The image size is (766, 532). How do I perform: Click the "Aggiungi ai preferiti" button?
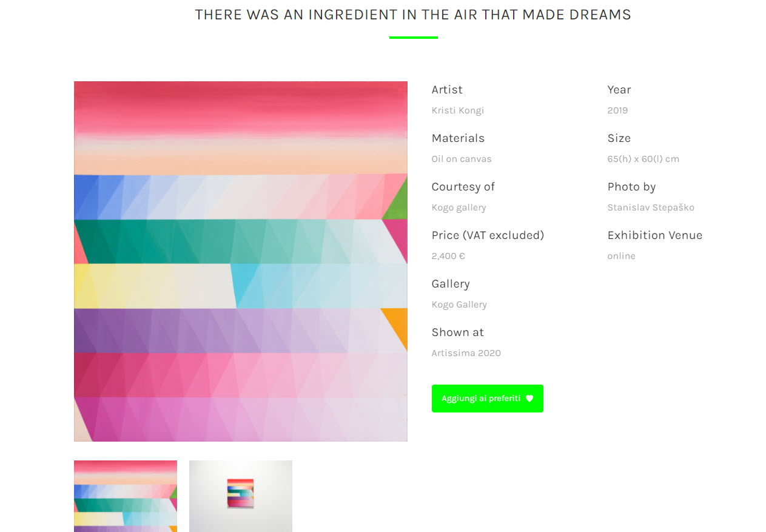point(481,399)
